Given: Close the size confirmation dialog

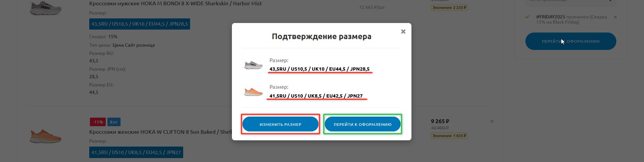Looking at the screenshot, I should click(x=403, y=32).
